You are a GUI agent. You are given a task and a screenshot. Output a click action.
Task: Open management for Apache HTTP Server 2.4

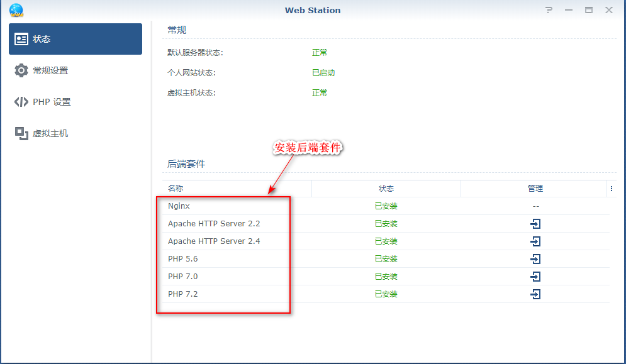[535, 241]
